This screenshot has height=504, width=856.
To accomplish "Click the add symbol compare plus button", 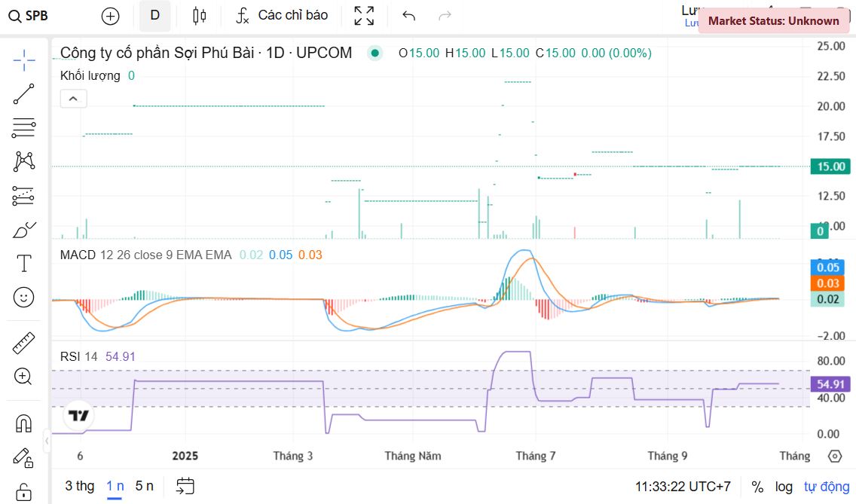I will pos(110,16).
